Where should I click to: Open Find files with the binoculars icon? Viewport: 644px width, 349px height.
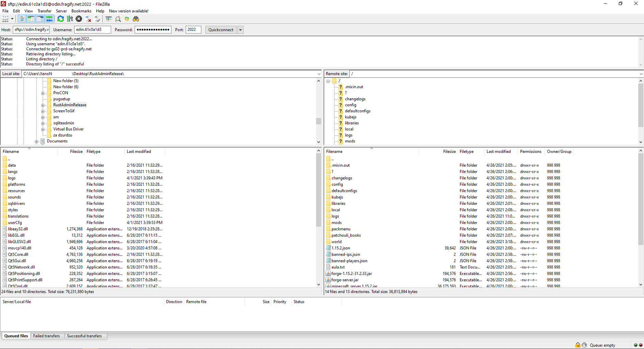(136, 19)
